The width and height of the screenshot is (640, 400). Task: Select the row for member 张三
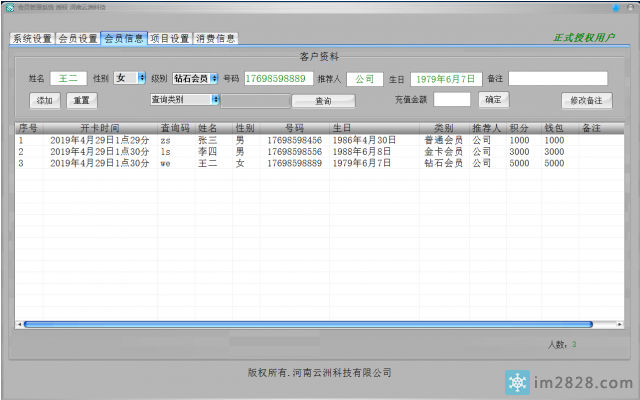(x=207, y=141)
